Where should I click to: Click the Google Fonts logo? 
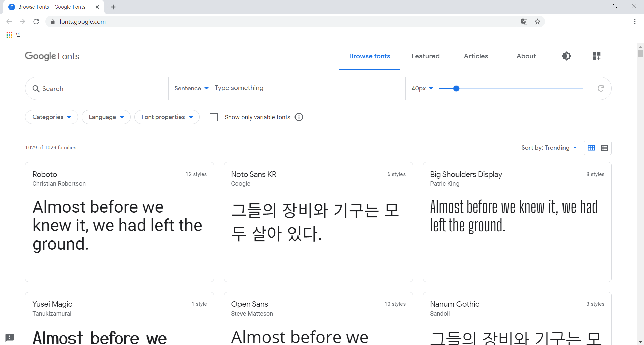pyautogui.click(x=52, y=56)
